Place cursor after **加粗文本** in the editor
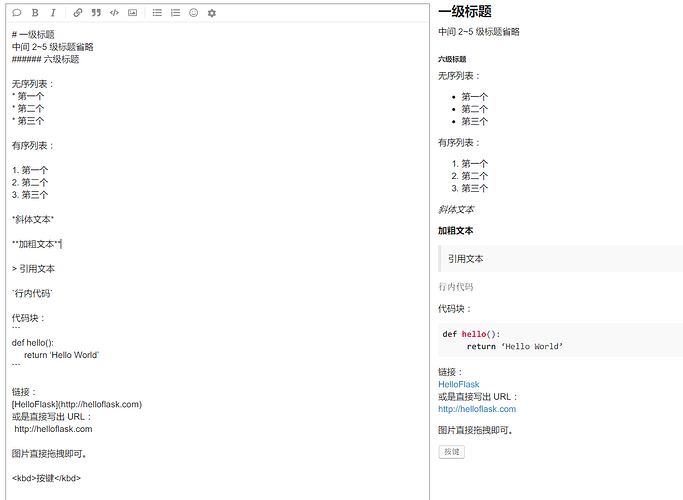The height and width of the screenshot is (500, 683). point(61,244)
